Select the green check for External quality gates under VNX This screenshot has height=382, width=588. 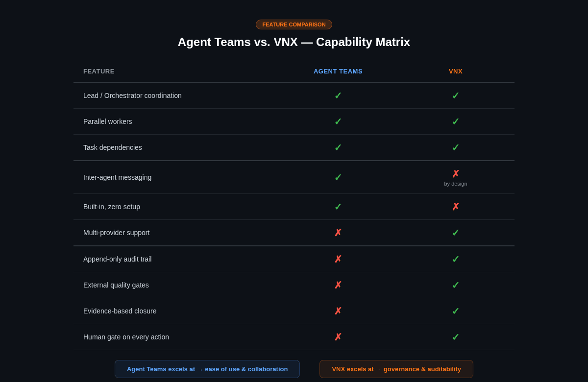coord(456,285)
